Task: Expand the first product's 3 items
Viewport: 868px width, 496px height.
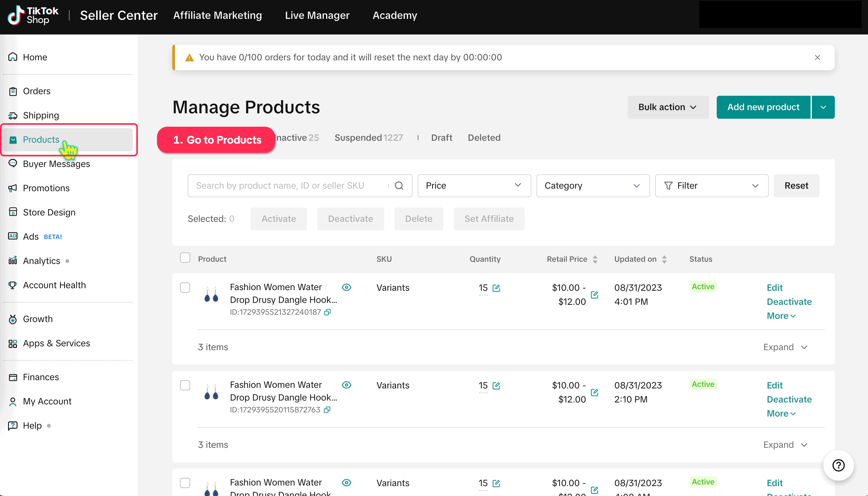Action: tap(785, 347)
